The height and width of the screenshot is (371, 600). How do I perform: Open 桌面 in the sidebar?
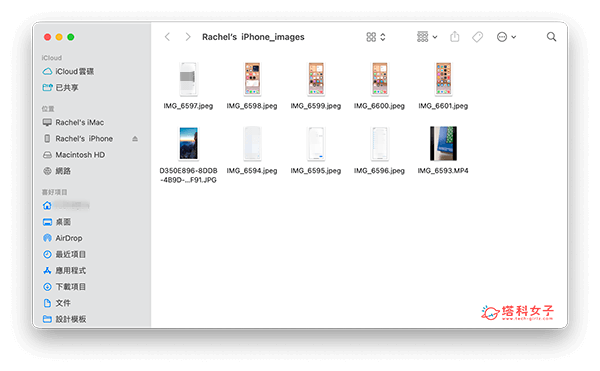tap(57, 222)
